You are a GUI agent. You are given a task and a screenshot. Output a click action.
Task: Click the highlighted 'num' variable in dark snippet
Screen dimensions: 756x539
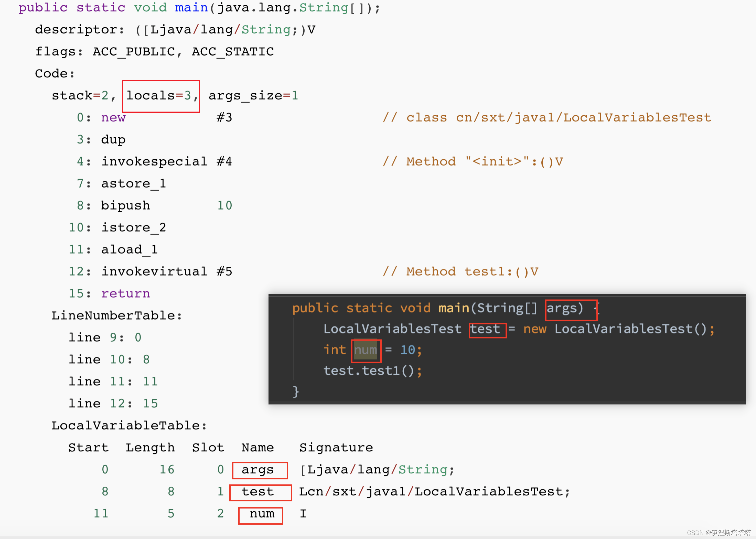click(x=365, y=350)
